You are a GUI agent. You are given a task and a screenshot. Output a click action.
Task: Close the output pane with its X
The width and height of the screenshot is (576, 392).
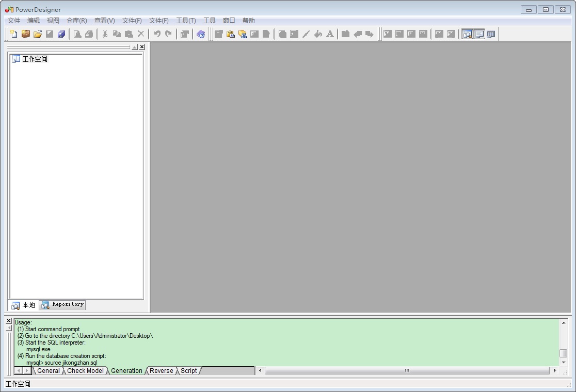tap(9, 321)
